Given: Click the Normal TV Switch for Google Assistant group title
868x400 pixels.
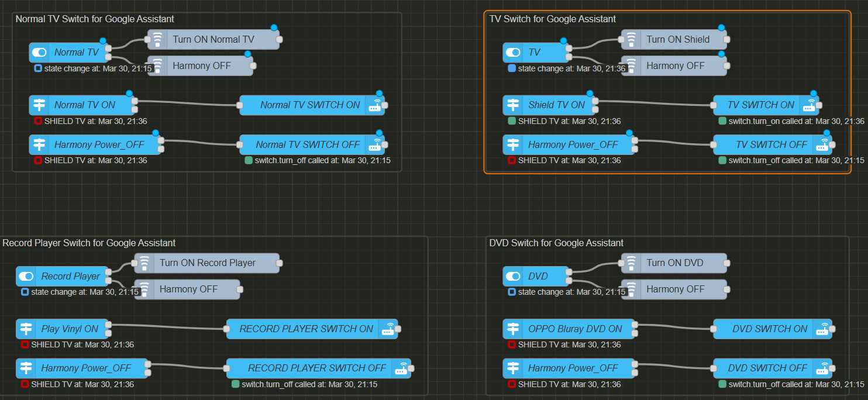Looking at the screenshot, I should point(95,19).
